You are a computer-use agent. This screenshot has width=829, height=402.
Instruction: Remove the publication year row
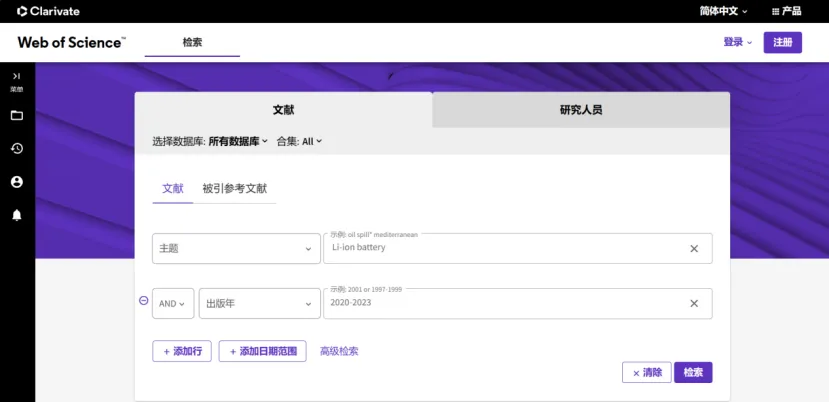pyautogui.click(x=143, y=300)
